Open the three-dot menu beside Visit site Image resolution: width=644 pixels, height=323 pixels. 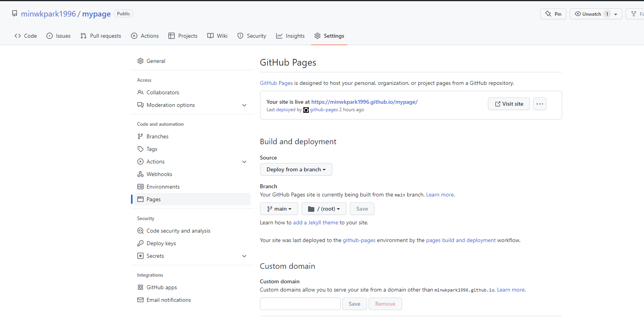pos(540,104)
